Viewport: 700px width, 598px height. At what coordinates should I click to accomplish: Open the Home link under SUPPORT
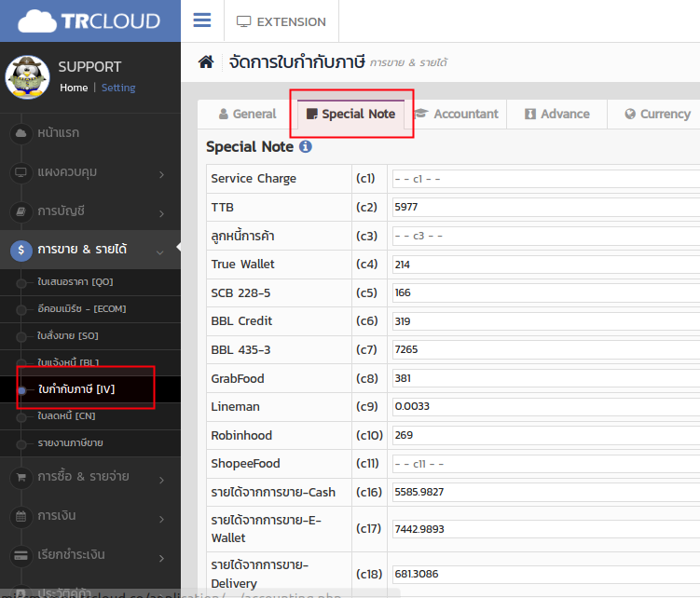coord(74,88)
